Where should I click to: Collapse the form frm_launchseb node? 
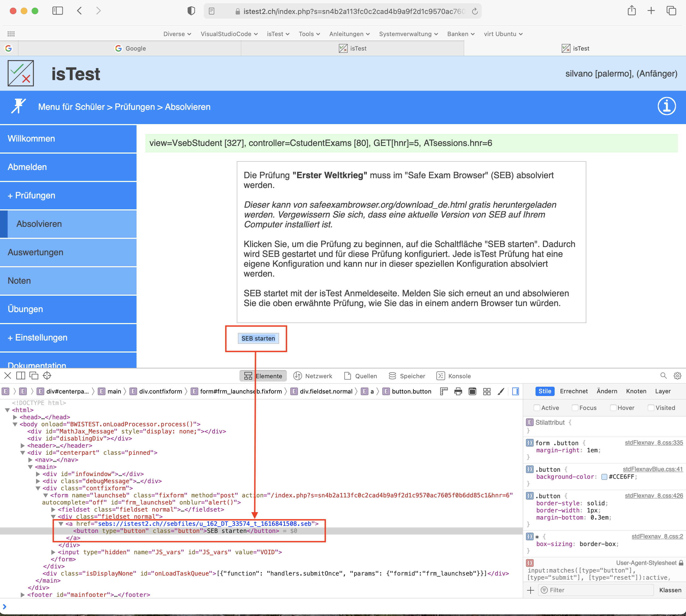point(46,495)
